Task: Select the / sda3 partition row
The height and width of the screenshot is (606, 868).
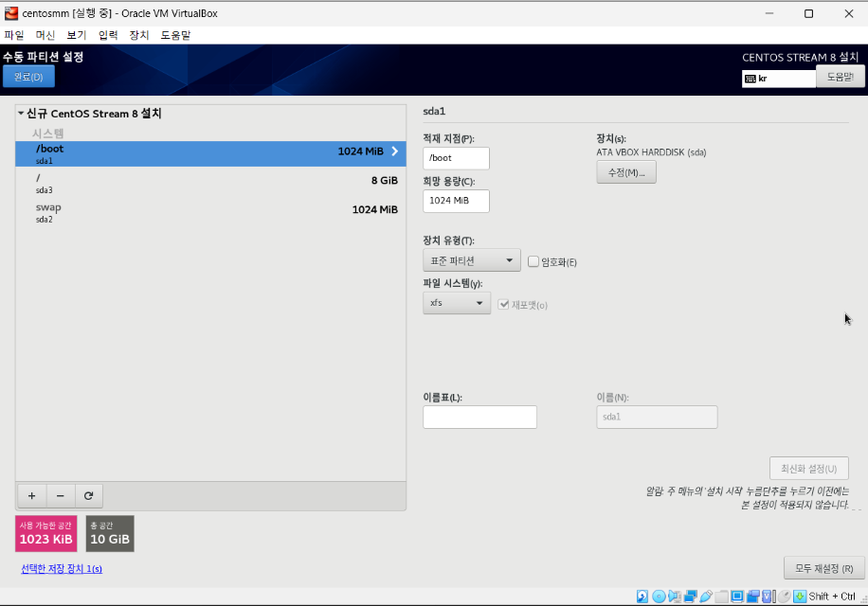Action: [211, 183]
